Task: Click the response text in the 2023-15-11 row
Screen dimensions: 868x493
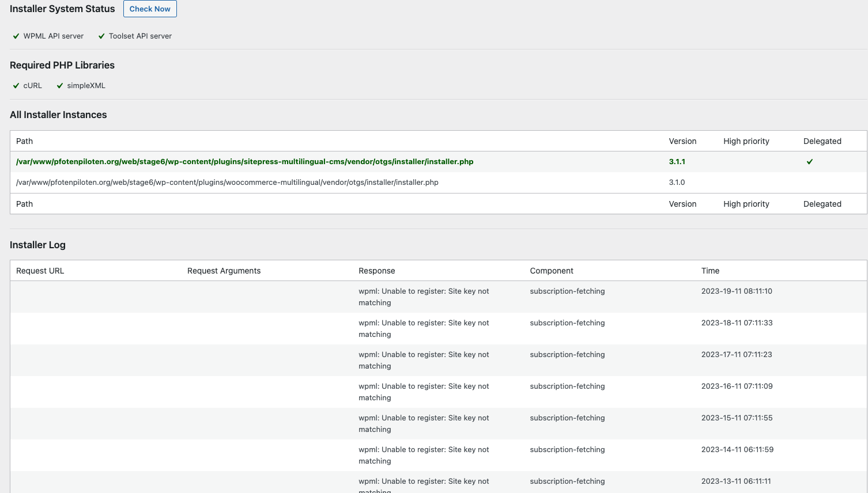Action: point(424,424)
